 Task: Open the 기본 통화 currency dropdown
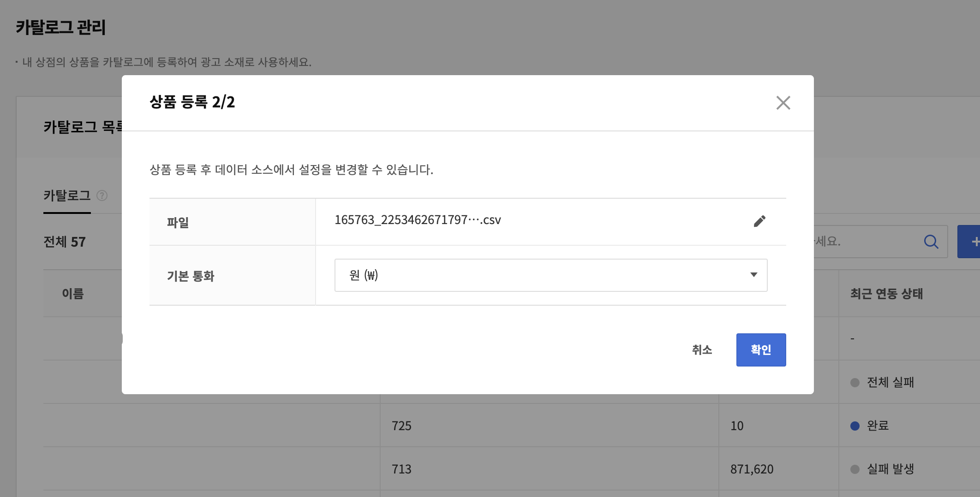550,275
